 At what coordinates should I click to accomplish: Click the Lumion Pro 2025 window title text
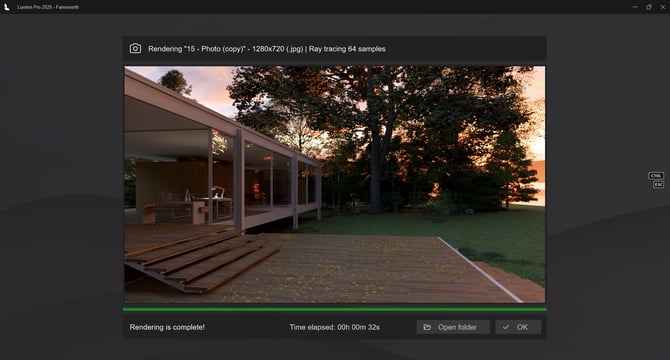coord(48,7)
